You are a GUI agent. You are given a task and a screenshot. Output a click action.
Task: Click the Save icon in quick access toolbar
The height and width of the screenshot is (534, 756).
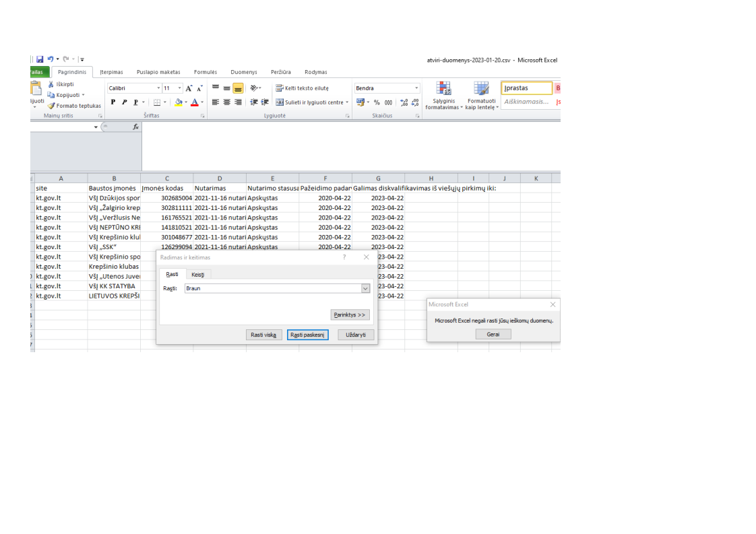40,60
